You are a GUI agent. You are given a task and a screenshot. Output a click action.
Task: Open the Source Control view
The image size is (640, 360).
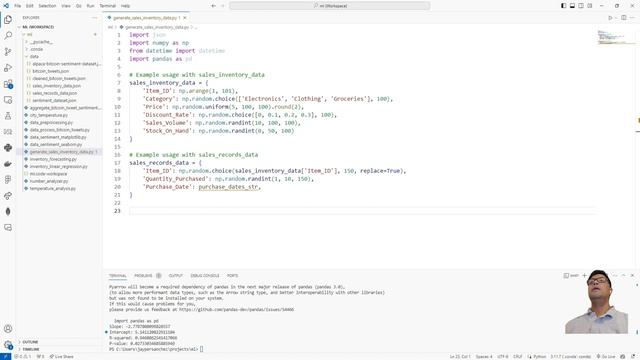(x=8, y=51)
